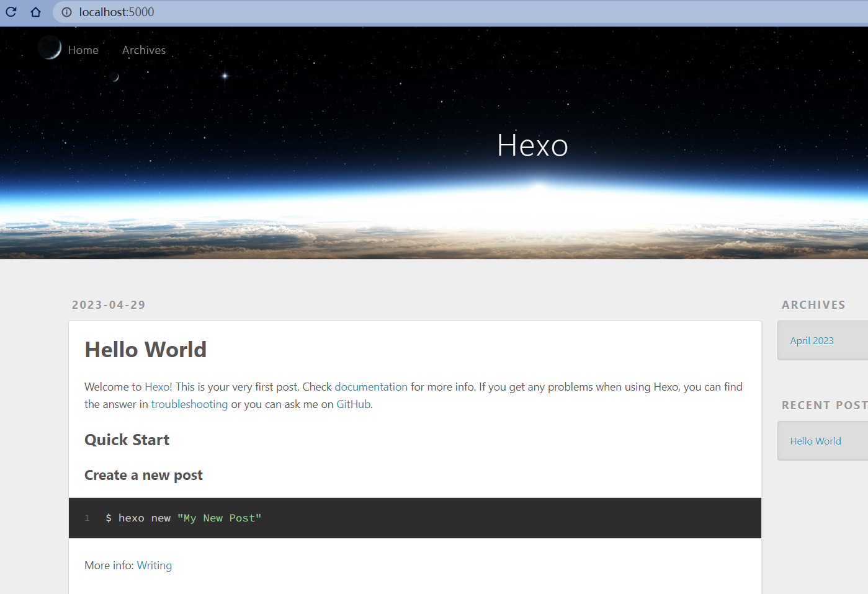Image resolution: width=868 pixels, height=594 pixels.
Task: Click the browser reload icon
Action: (11, 12)
